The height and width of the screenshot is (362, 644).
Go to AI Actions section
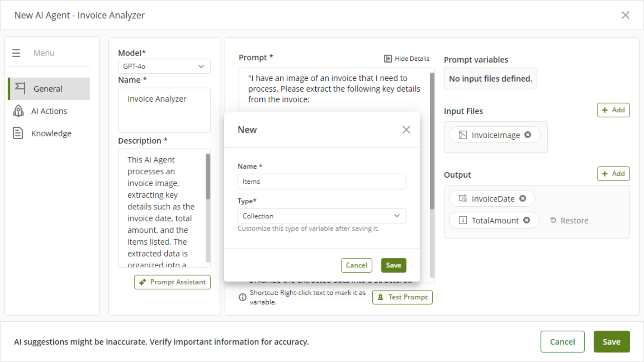49,111
